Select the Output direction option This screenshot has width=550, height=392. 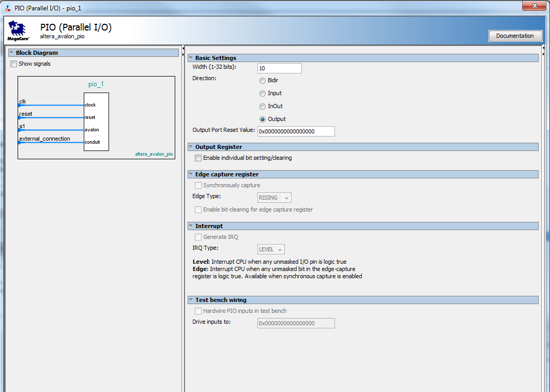click(263, 119)
